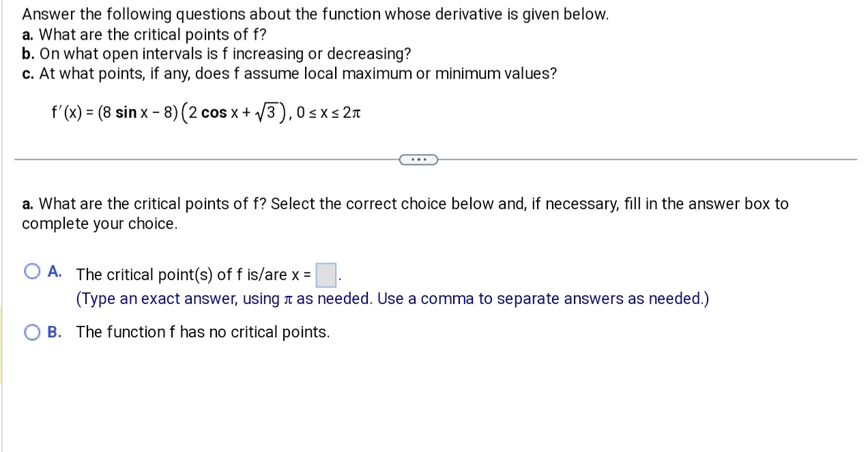The height and width of the screenshot is (452, 868).
Task: Collapse the problem statement using the dotted handle
Action: pos(418,159)
